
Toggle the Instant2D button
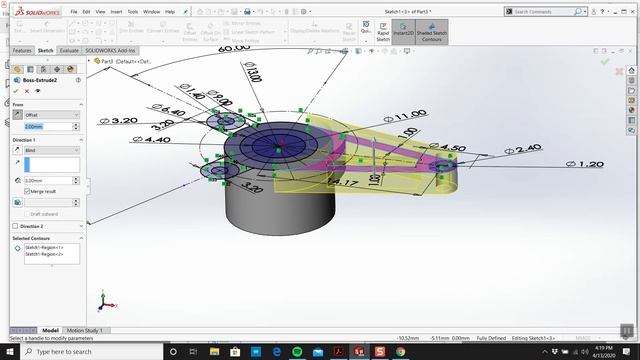click(403, 32)
